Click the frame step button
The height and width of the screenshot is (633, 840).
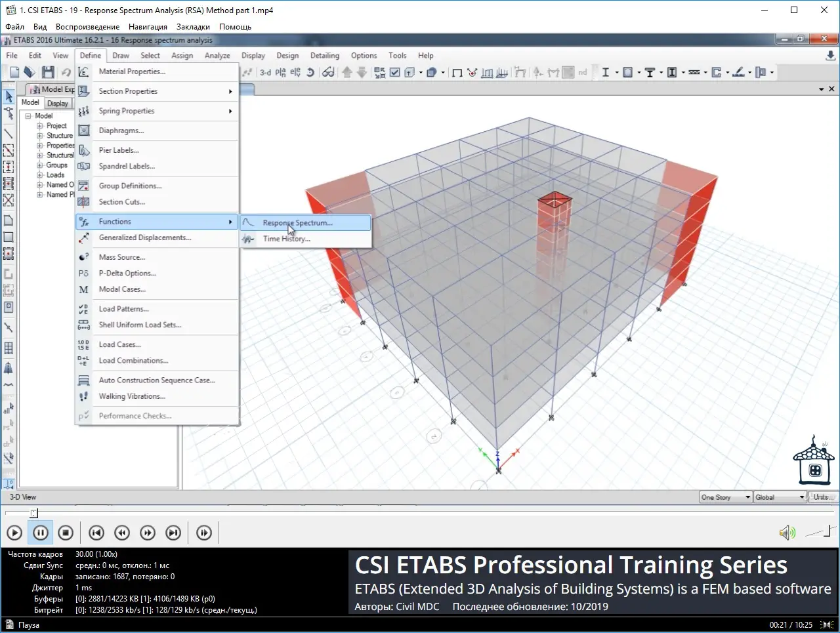tap(204, 533)
